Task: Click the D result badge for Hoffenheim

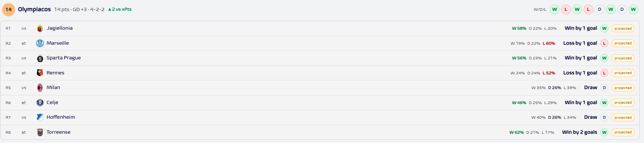Action: click(604, 117)
